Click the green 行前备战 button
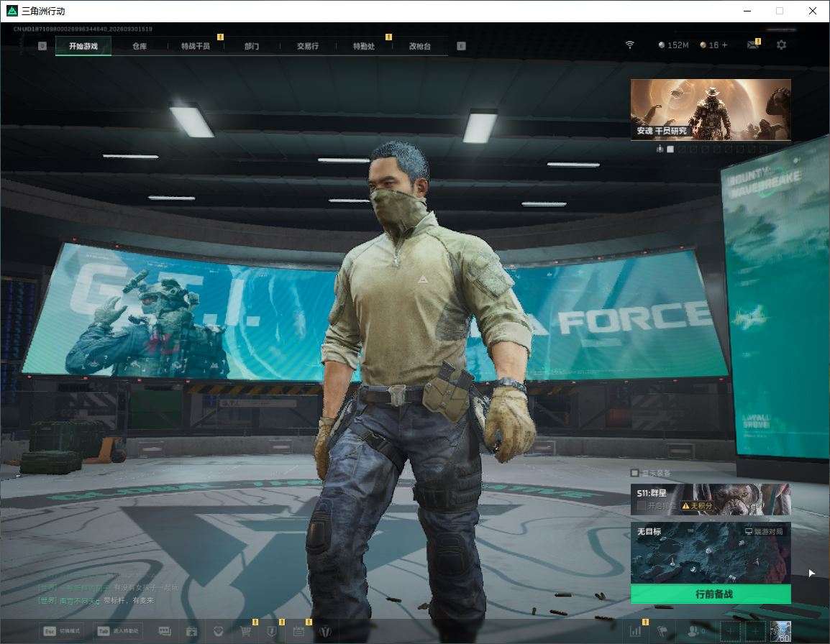This screenshot has width=830, height=644. (x=711, y=594)
